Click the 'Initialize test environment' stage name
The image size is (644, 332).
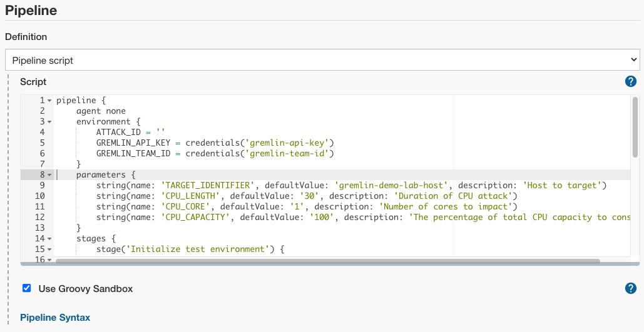pos(198,249)
